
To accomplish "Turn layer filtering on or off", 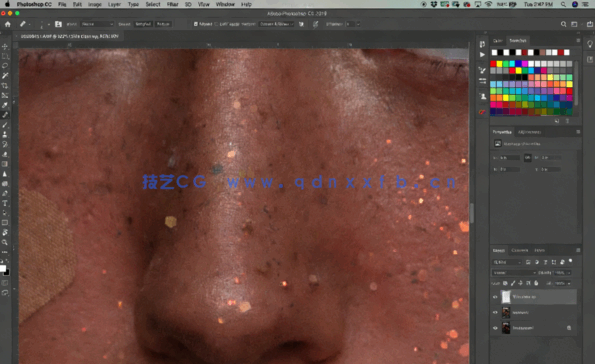I will point(570,261).
